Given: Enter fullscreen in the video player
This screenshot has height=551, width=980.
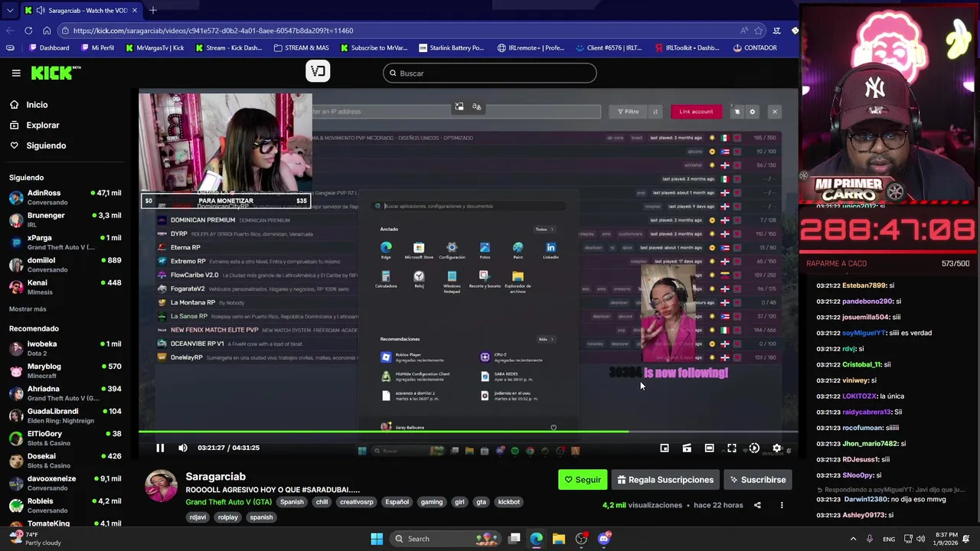Looking at the screenshot, I should (732, 448).
